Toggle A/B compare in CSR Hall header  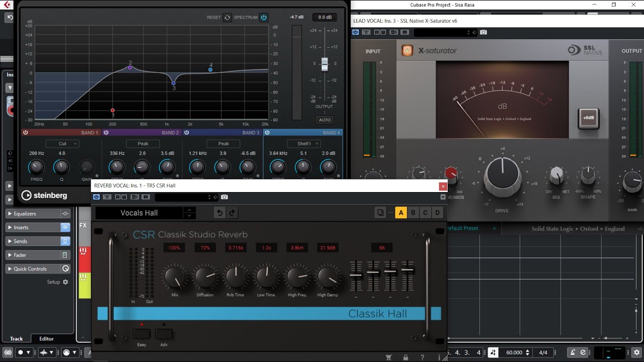[x=135, y=197]
